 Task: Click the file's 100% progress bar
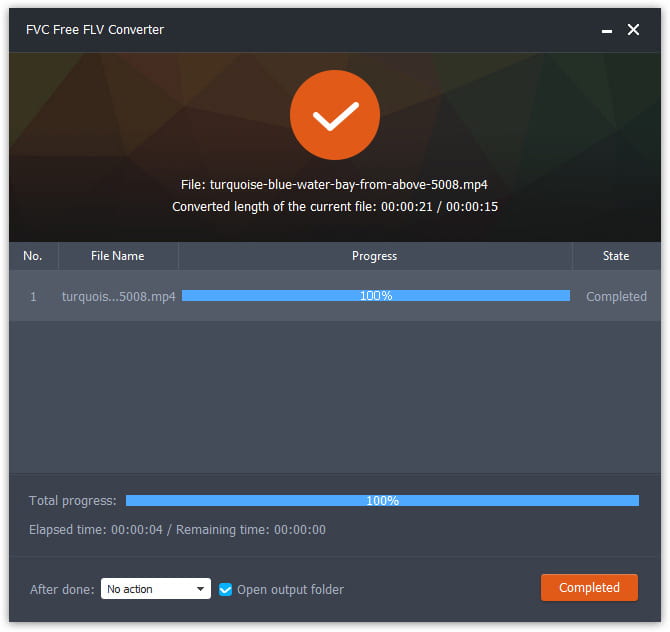[376, 296]
